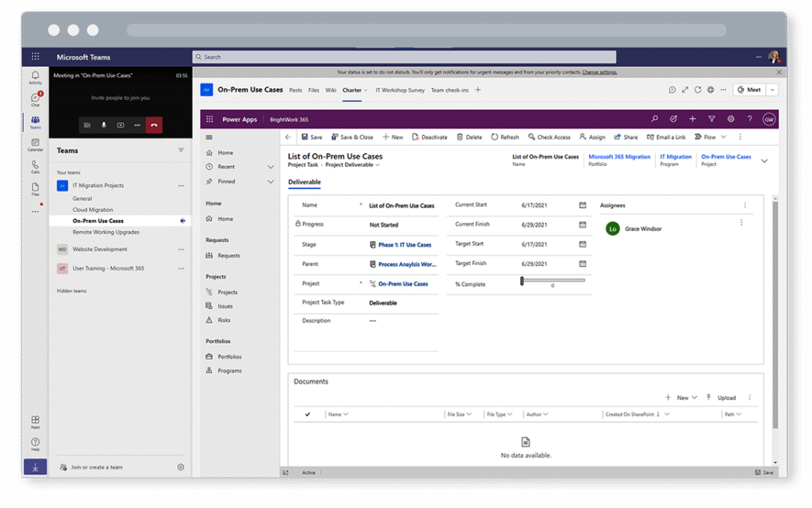
Task: Click the Save & Close button
Action: coord(352,137)
